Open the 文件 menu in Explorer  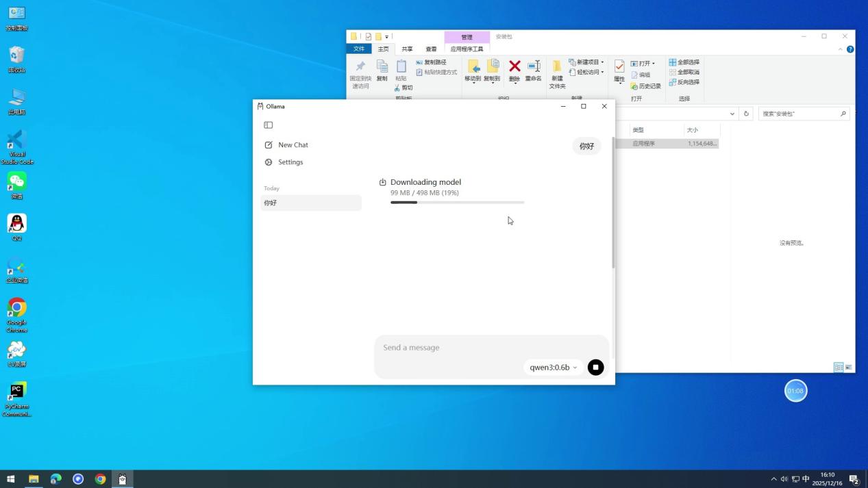[x=359, y=49]
